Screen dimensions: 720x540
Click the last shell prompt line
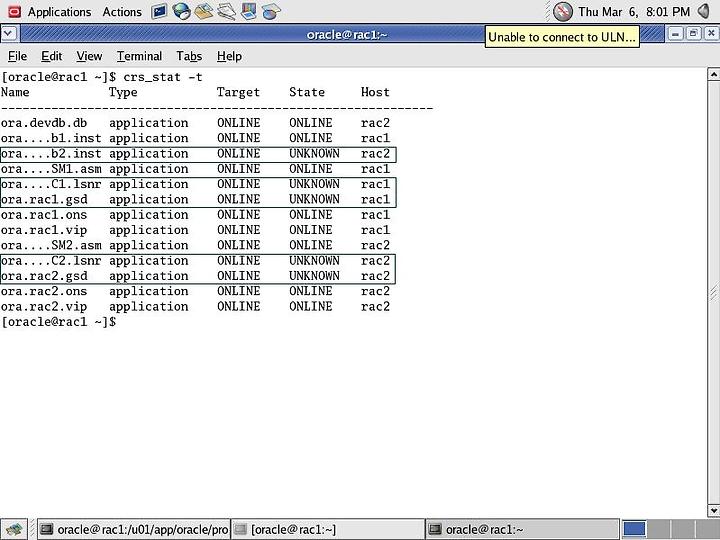point(58,322)
